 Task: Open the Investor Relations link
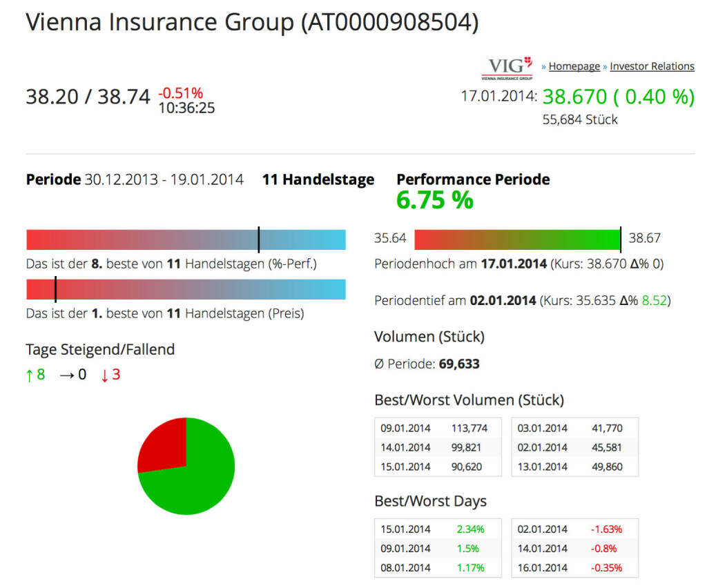652,66
